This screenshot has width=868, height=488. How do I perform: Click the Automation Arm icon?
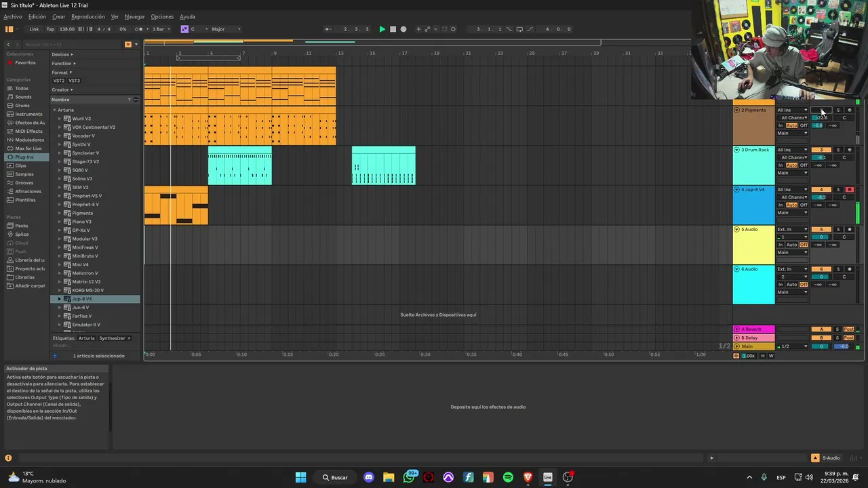[427, 29]
